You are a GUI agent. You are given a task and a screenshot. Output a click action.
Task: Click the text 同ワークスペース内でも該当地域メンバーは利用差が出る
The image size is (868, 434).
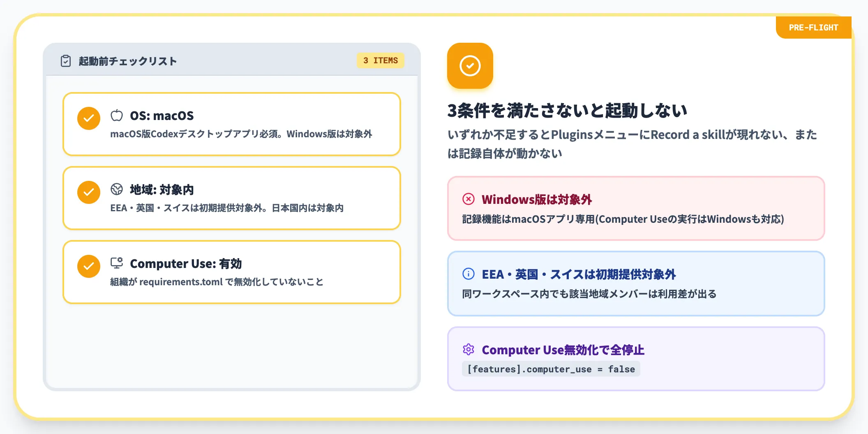(x=589, y=294)
